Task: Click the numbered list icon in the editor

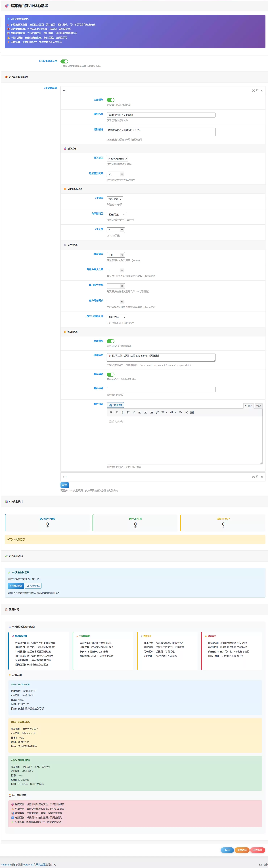Action: pyautogui.click(x=134, y=412)
